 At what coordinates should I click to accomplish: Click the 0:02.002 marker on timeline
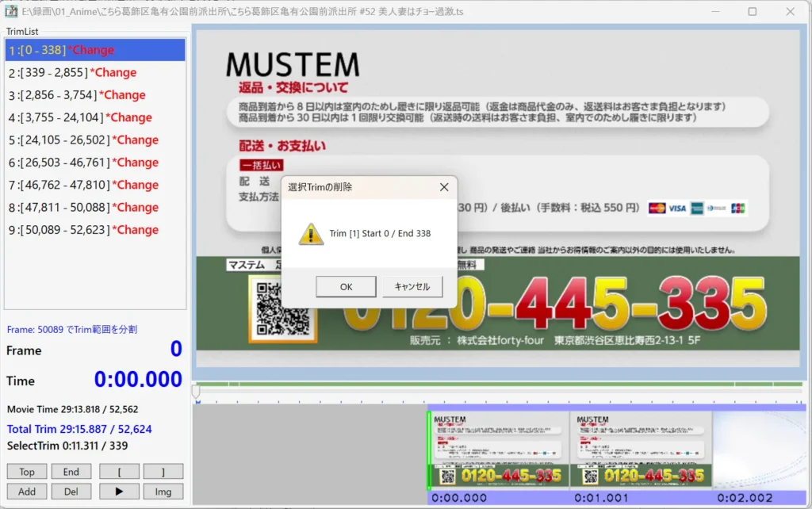coord(744,498)
